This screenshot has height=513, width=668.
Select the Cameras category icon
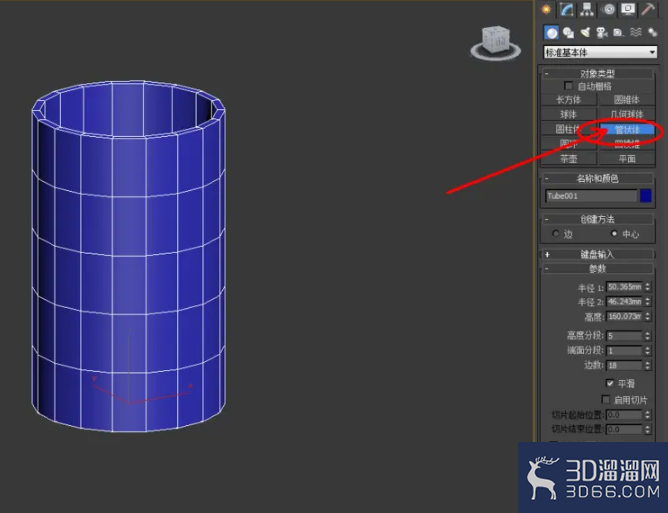point(602,32)
